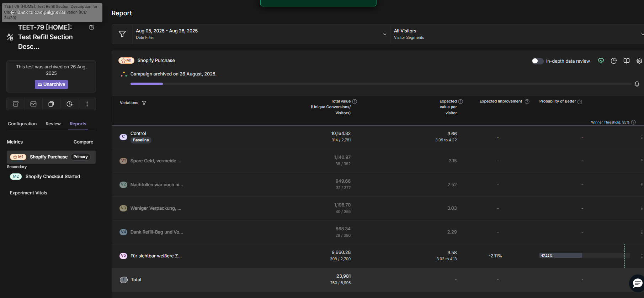Click Expected value per visitor help icon
The height and width of the screenshot is (298, 644).
(x=461, y=101)
